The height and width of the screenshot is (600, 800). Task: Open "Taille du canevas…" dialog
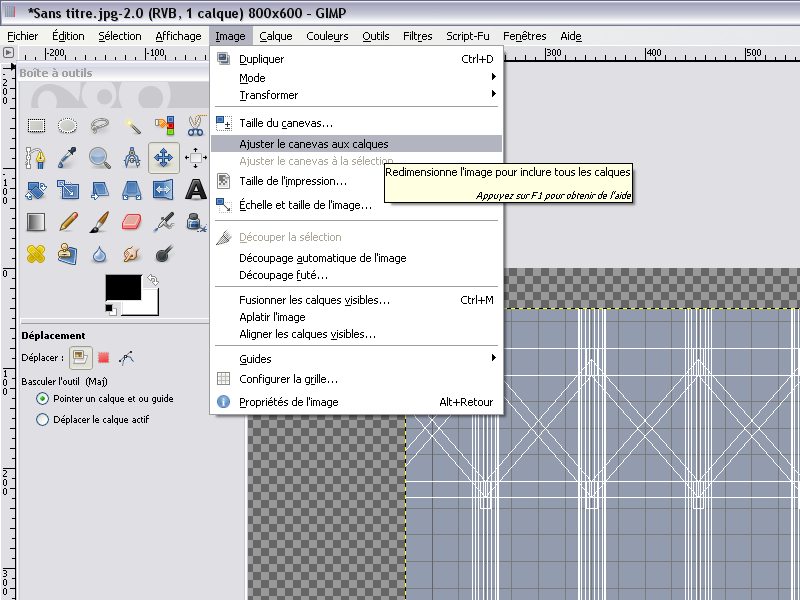[356, 123]
